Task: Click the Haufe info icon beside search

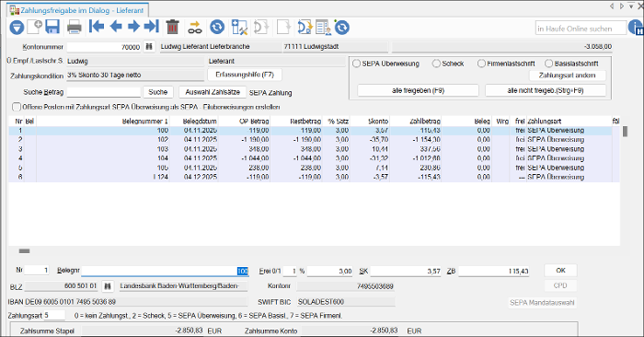Action: tap(637, 29)
